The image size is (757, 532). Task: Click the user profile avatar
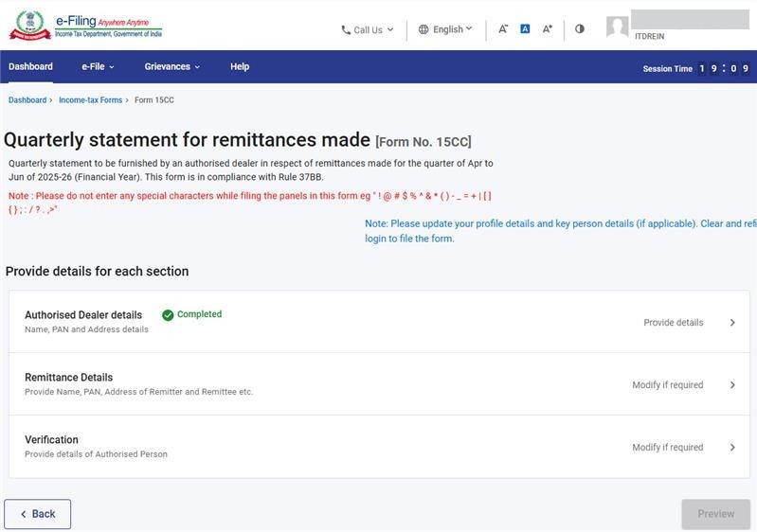[618, 27]
